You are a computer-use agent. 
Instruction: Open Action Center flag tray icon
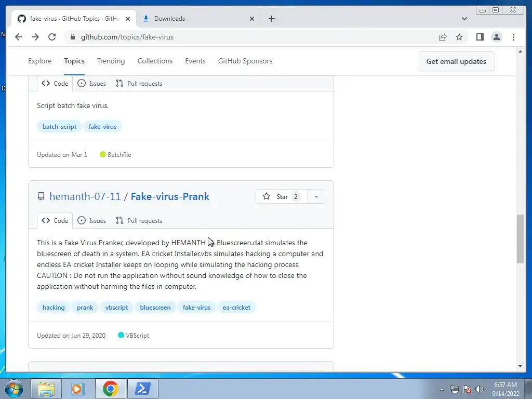pyautogui.click(x=467, y=389)
